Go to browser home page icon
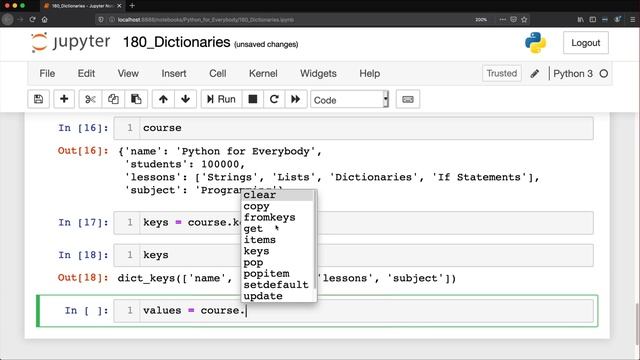640x360 pixels. [44, 19]
